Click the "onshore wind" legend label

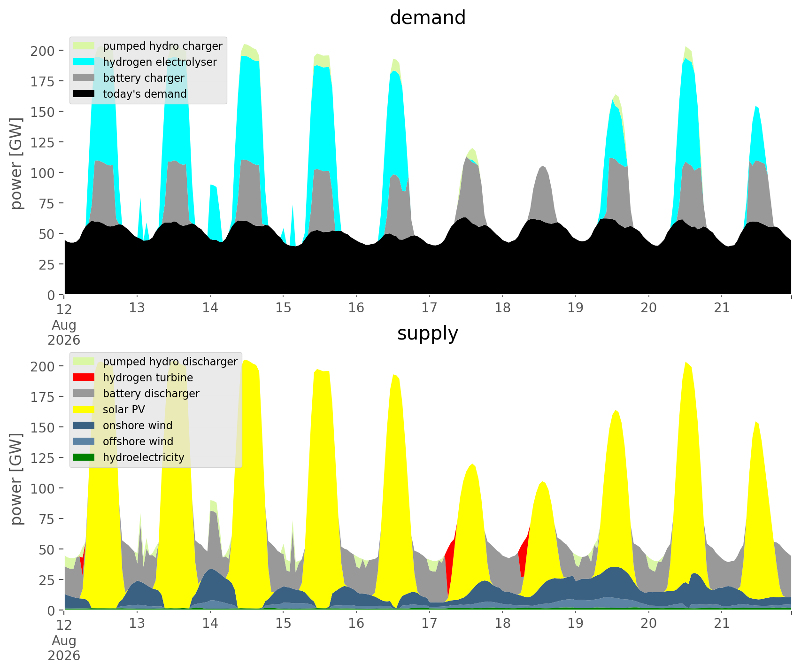[x=138, y=426]
